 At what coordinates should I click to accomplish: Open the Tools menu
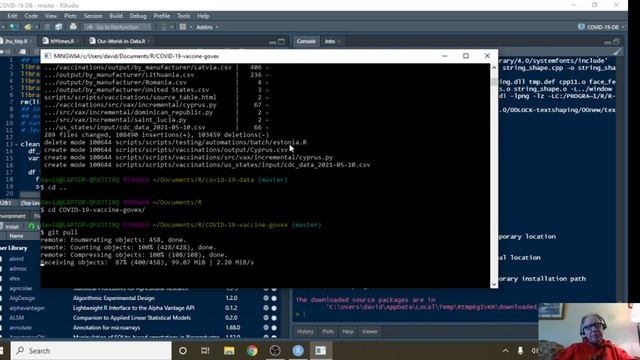point(183,16)
